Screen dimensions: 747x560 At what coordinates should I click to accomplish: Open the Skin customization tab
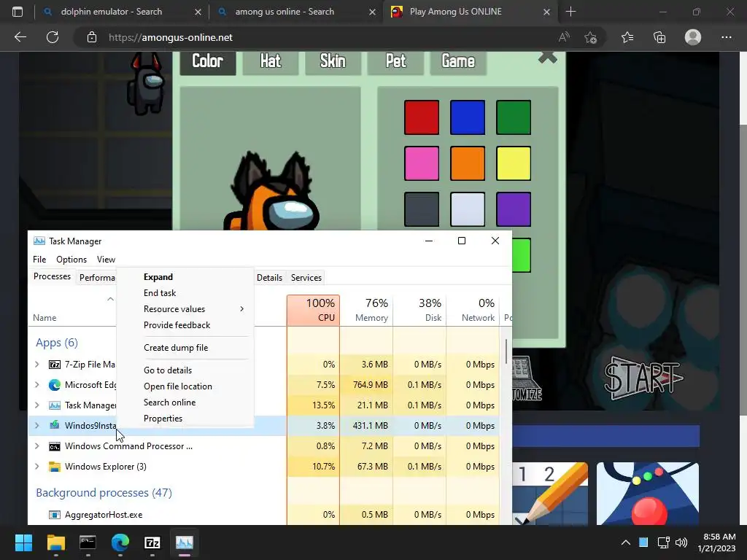pos(333,61)
